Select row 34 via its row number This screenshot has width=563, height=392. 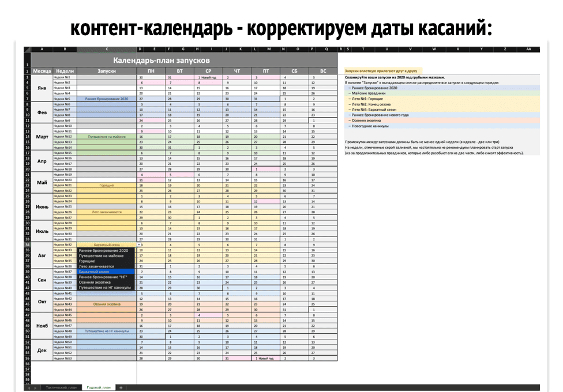27,244
